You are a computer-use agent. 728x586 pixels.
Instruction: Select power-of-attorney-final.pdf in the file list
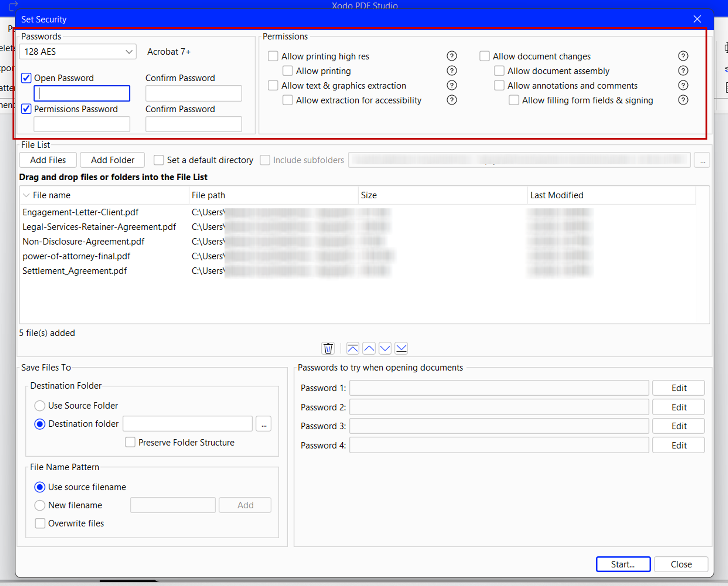(x=76, y=256)
